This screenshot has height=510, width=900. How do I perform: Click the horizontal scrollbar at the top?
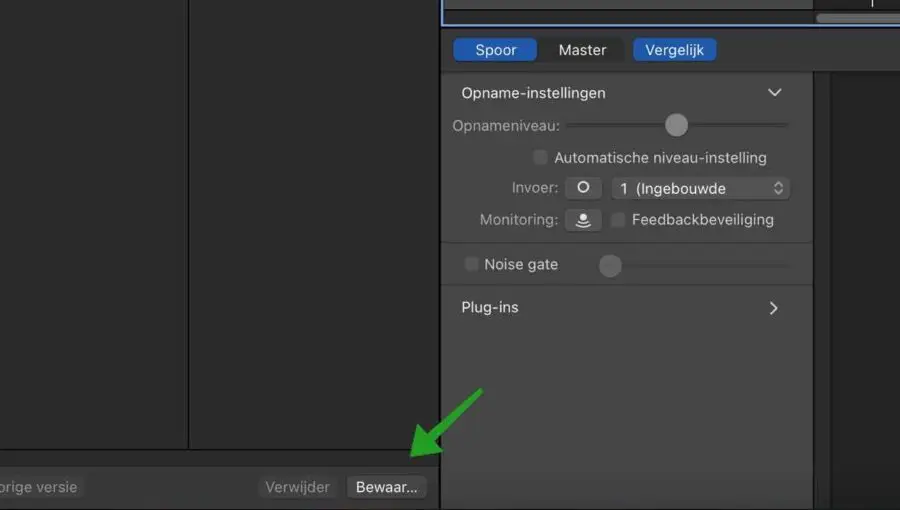pyautogui.click(x=858, y=18)
